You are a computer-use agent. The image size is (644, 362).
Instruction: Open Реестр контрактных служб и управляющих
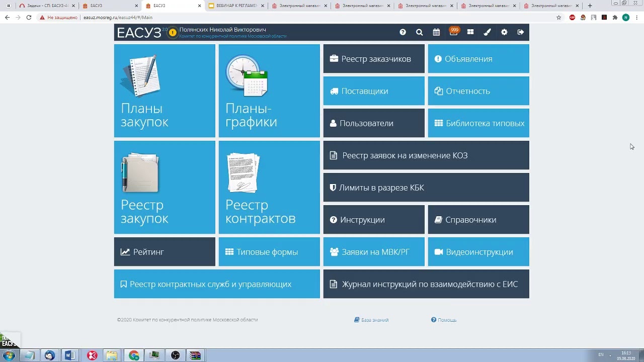(x=217, y=284)
